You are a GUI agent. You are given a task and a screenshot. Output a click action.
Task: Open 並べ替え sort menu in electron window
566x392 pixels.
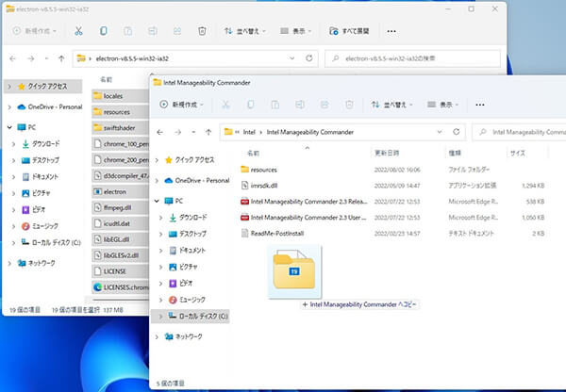click(x=244, y=31)
